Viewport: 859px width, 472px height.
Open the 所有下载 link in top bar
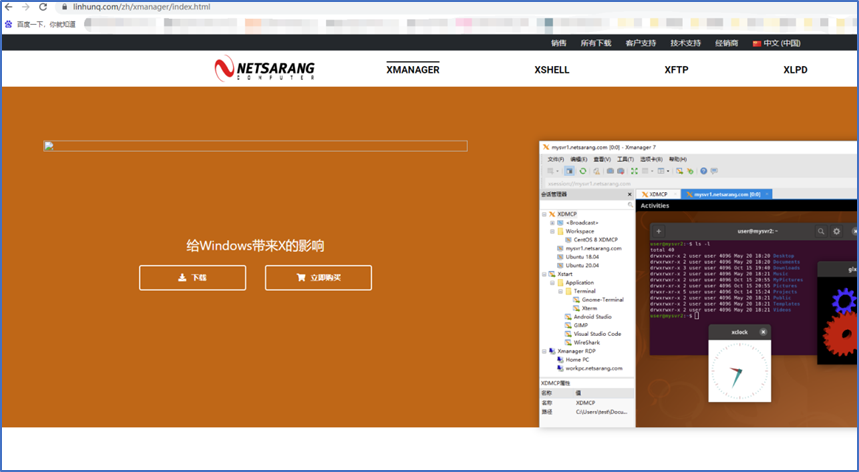tap(595, 43)
